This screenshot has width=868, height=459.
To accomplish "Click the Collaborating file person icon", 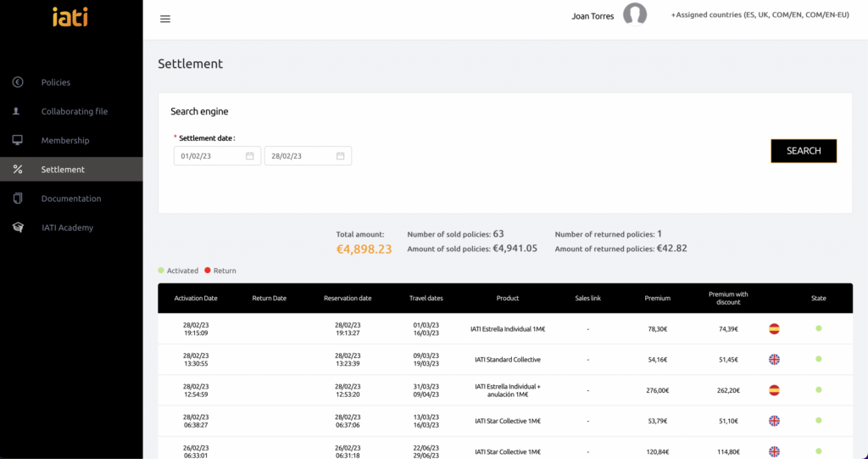I will [x=17, y=111].
